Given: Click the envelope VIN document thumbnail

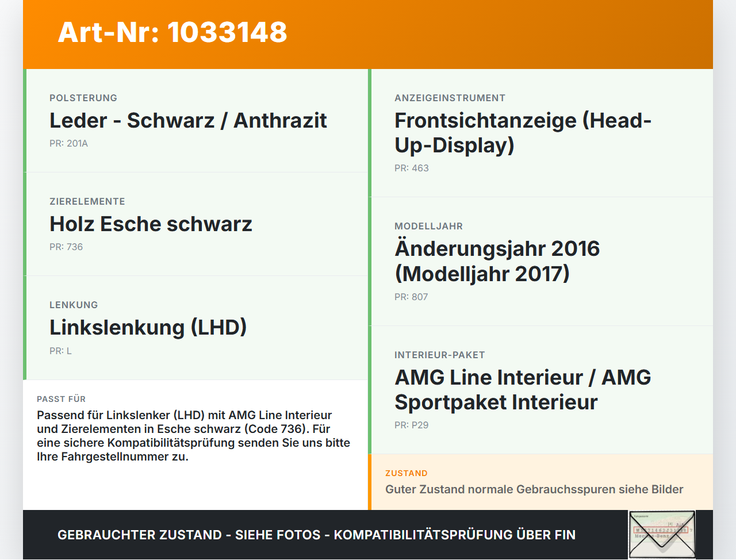Looking at the screenshot, I should click(662, 535).
